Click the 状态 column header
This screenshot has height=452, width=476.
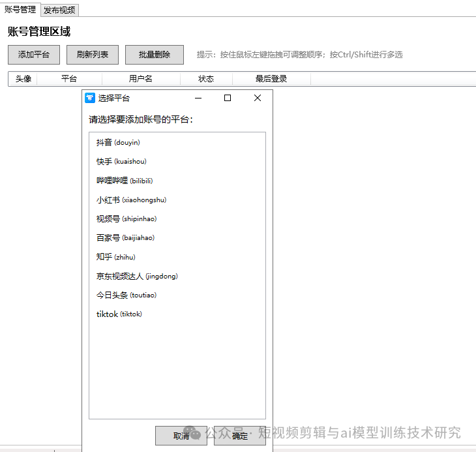(x=206, y=79)
